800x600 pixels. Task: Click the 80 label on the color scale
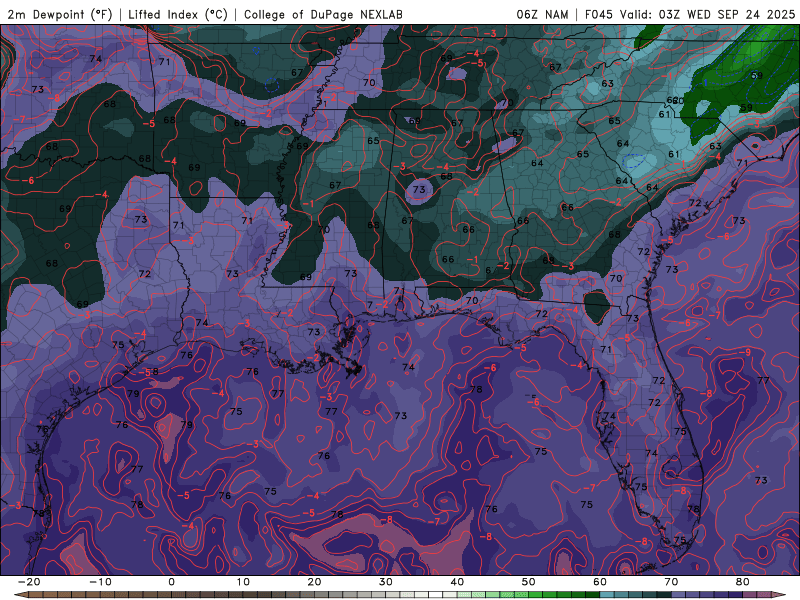pos(743,582)
